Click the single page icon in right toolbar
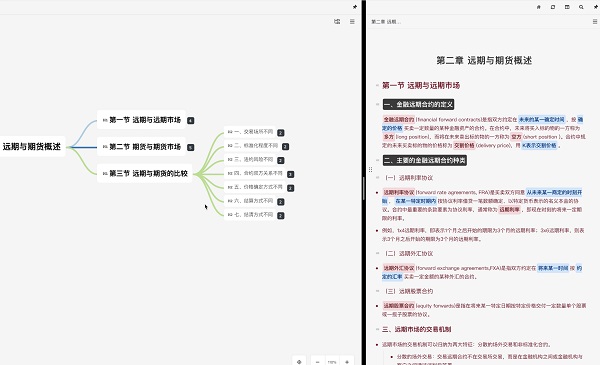The image size is (600, 365). point(553,7)
